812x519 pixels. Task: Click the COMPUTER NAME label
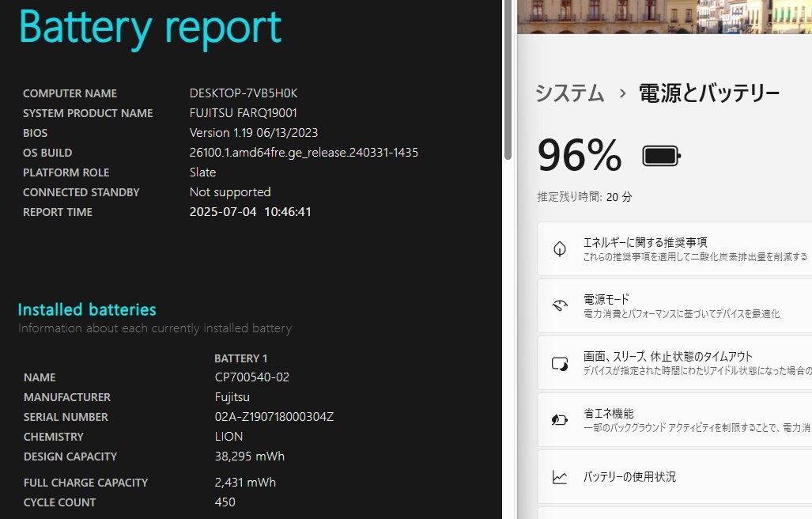tap(70, 93)
